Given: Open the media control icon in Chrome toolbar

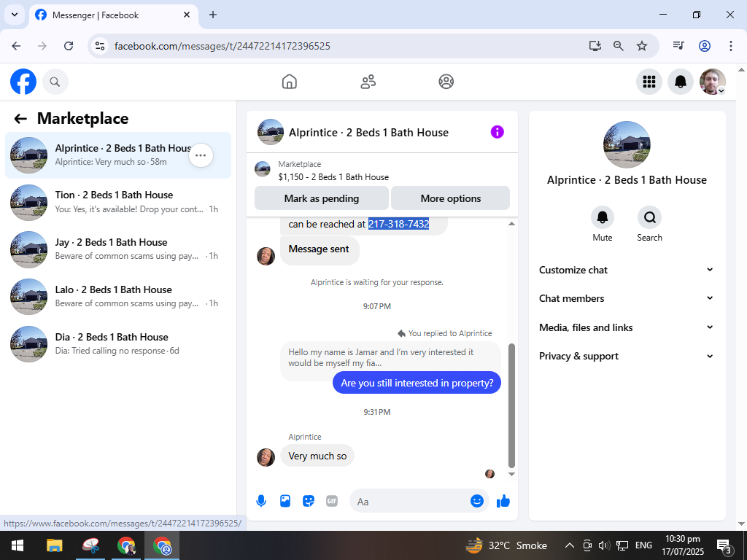Looking at the screenshot, I should (678, 46).
